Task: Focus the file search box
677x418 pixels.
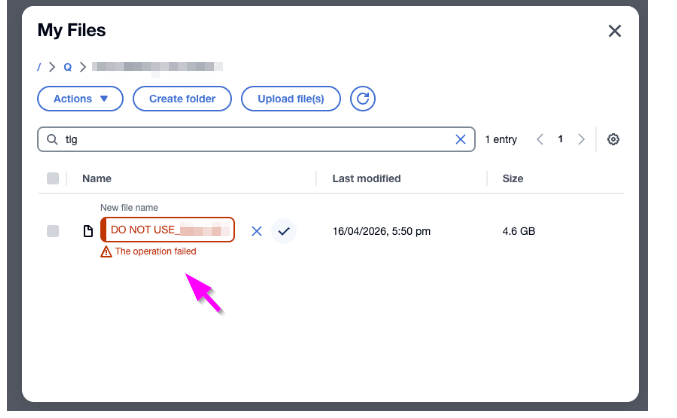Action: 250,140
